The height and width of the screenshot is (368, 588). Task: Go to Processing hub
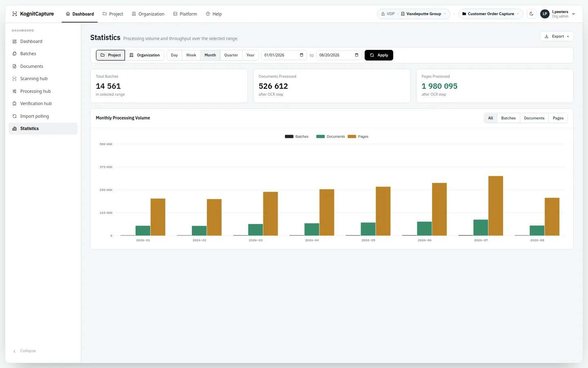[43, 91]
